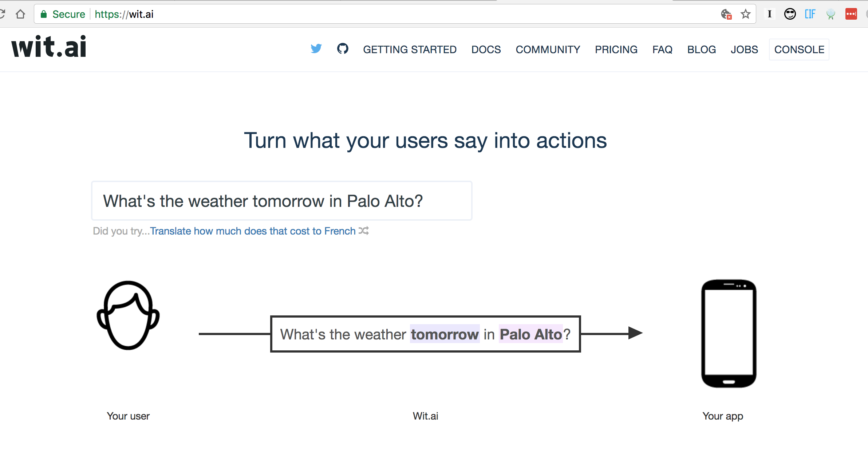Click the red extension icon in toolbar
Image resolution: width=868 pixels, height=464 pixels.
click(851, 14)
